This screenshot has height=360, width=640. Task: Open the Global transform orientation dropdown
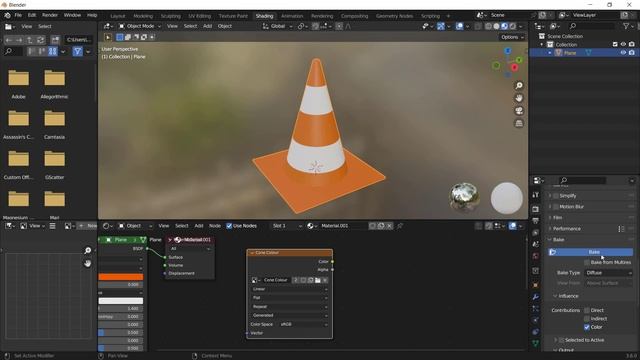(x=278, y=26)
